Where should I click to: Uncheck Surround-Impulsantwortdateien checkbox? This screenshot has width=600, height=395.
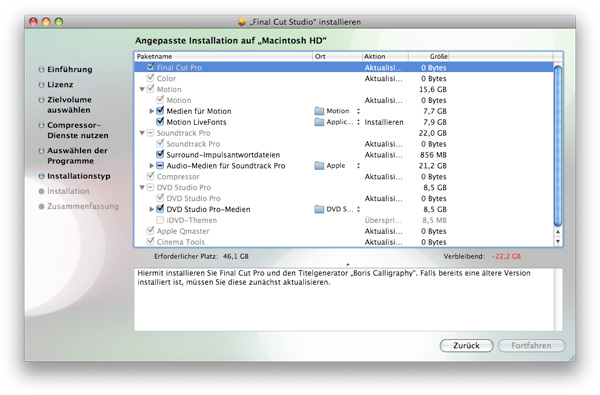[160, 154]
